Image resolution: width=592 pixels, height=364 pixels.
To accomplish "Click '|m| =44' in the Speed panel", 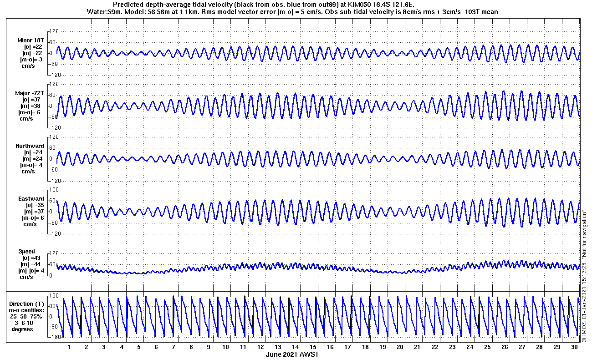I will point(31,264).
